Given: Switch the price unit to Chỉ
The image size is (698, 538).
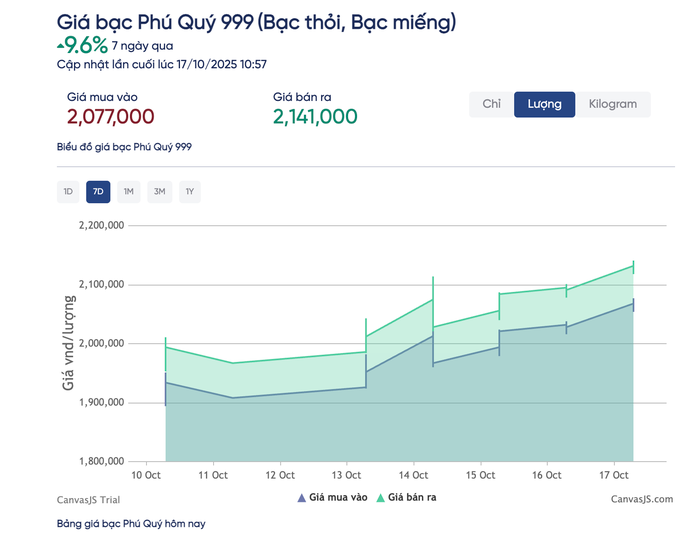Looking at the screenshot, I should click(491, 104).
